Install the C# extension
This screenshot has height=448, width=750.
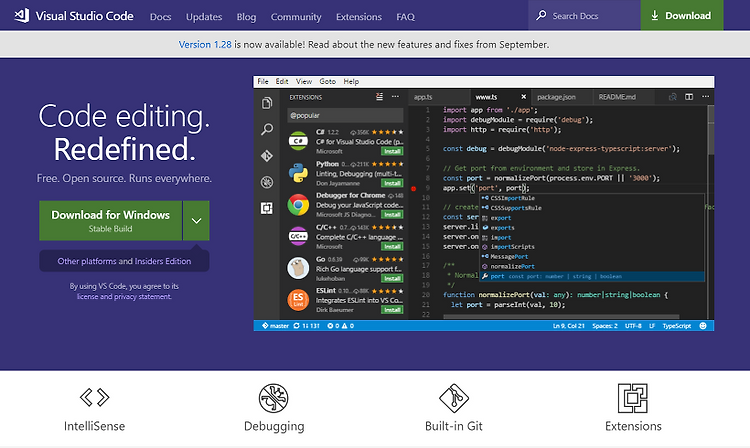(x=392, y=152)
